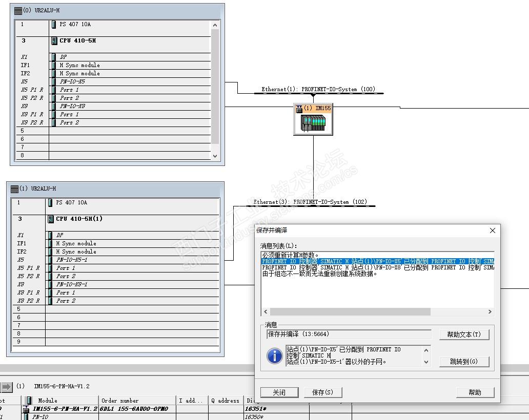Click the right arrow of the message list scrollbar
Image resolution: width=529 pixels, height=420 pixels.
[x=490, y=312]
